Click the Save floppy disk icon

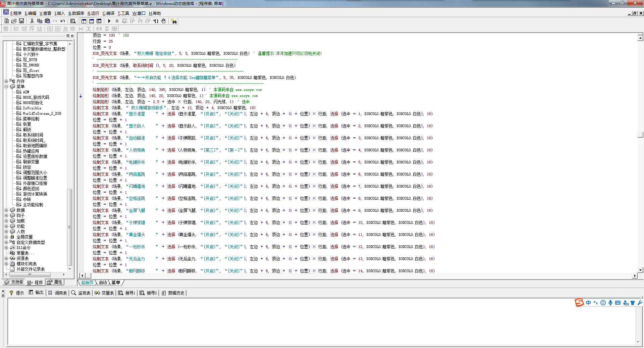(x=21, y=21)
